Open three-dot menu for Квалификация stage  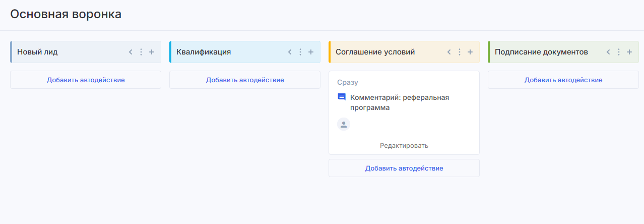pos(300,52)
